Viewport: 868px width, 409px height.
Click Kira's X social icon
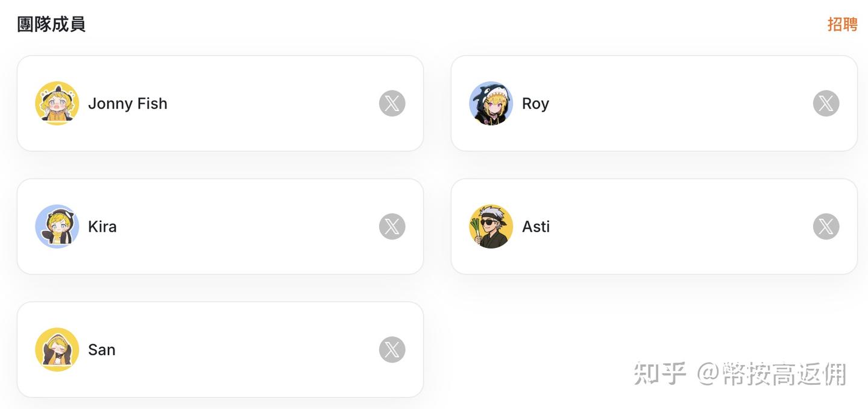tap(392, 226)
